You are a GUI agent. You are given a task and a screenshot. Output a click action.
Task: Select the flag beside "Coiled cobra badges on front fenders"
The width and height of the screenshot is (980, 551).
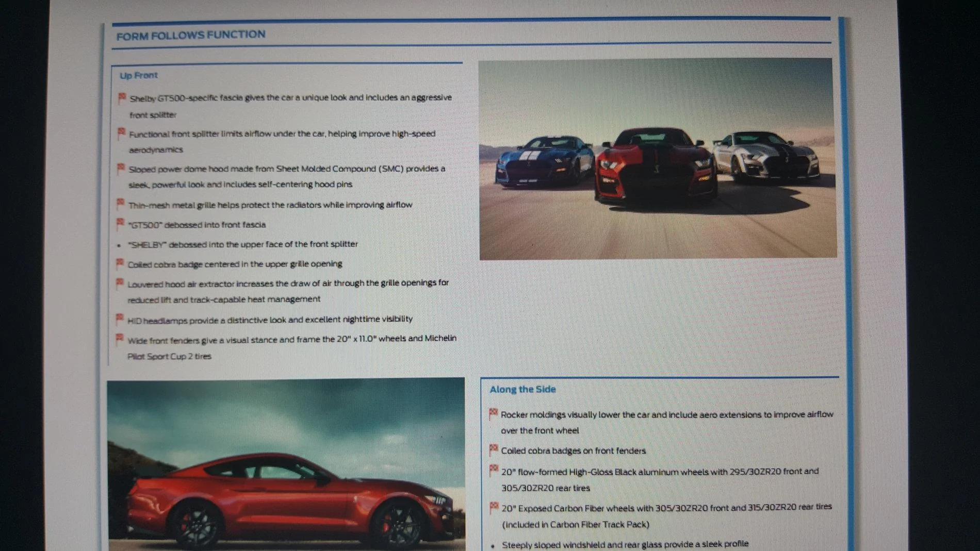[x=494, y=449]
